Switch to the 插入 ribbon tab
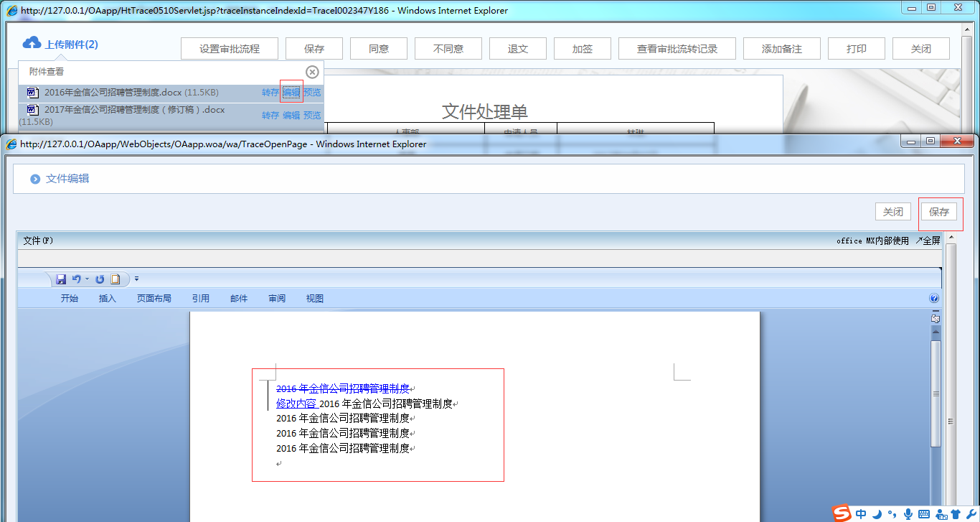 (x=107, y=299)
